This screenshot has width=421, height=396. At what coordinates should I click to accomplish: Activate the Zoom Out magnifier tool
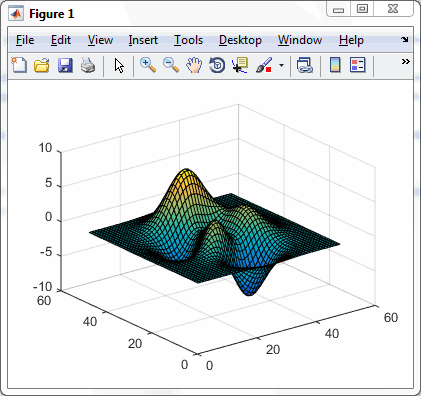tap(171, 65)
